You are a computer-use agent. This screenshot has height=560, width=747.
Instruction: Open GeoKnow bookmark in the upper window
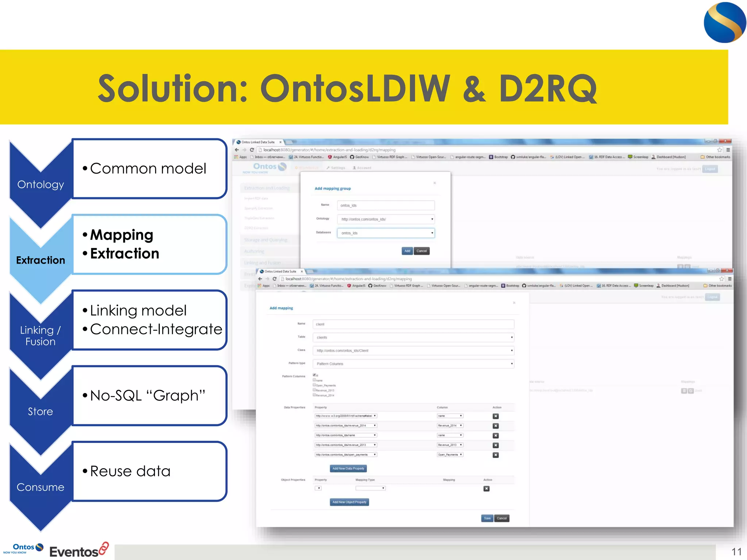(x=359, y=157)
